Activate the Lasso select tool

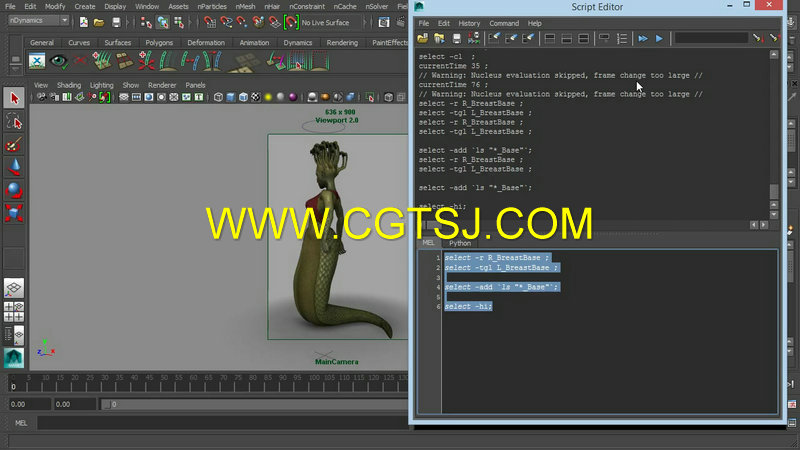pyautogui.click(x=14, y=122)
